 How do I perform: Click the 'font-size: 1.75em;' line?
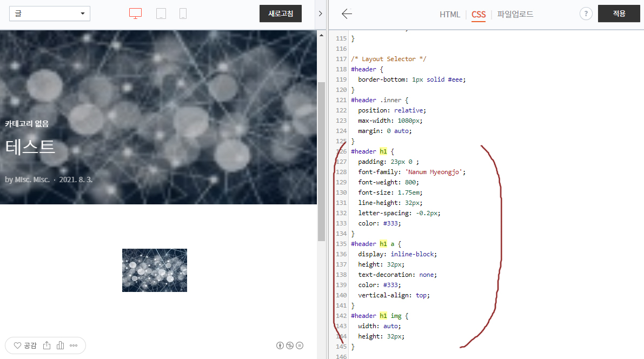pos(390,192)
